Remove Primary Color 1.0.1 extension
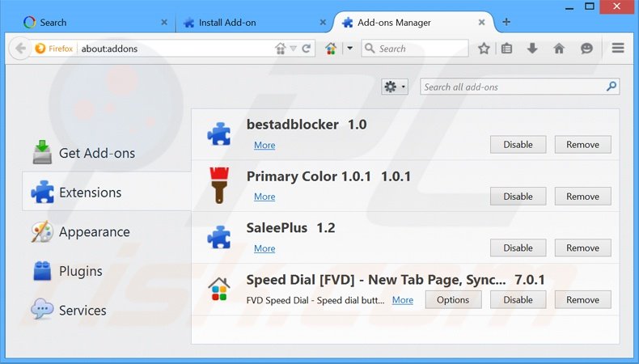639x364 pixels. (582, 196)
